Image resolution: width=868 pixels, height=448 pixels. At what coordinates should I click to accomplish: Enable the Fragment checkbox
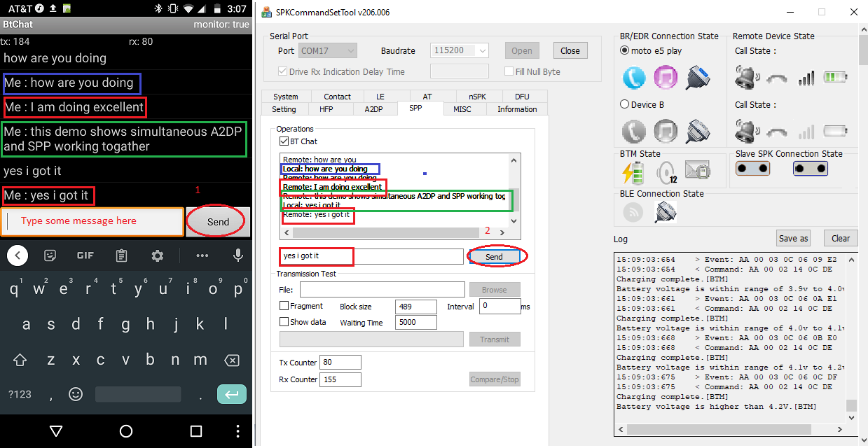point(284,306)
